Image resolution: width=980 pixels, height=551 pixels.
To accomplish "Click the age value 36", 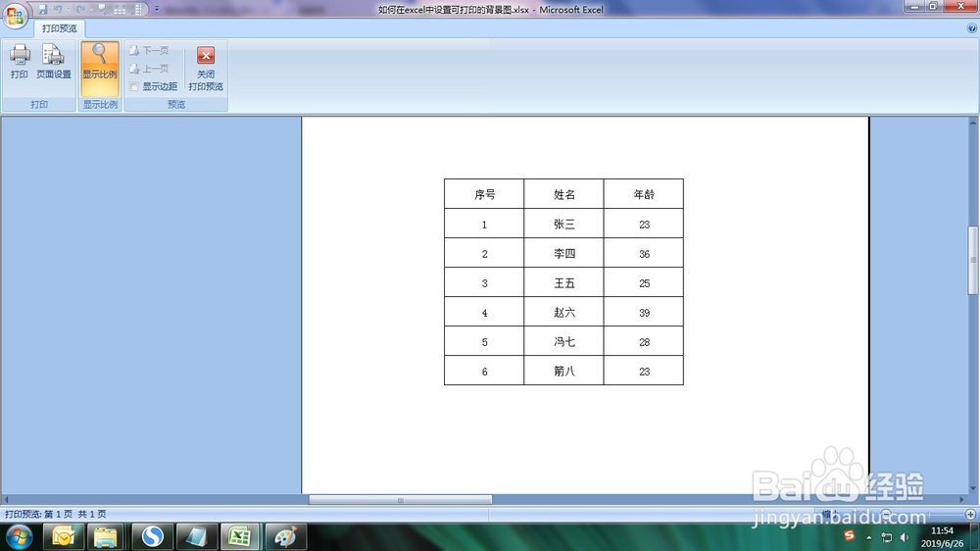I will 645,254.
